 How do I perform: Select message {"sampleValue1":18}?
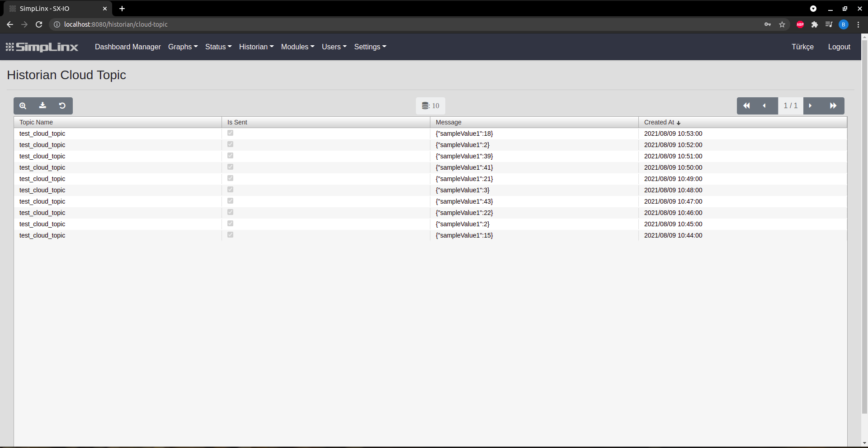click(464, 133)
